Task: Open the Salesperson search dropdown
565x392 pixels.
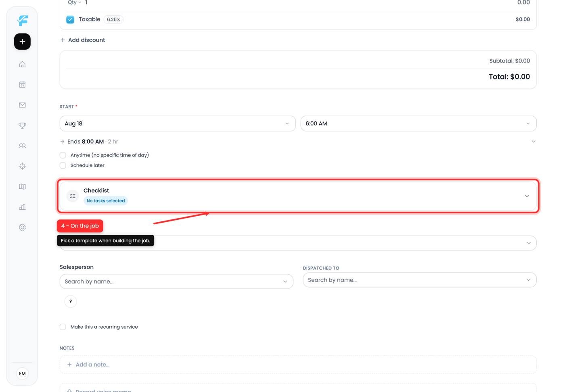Action: 176,281
